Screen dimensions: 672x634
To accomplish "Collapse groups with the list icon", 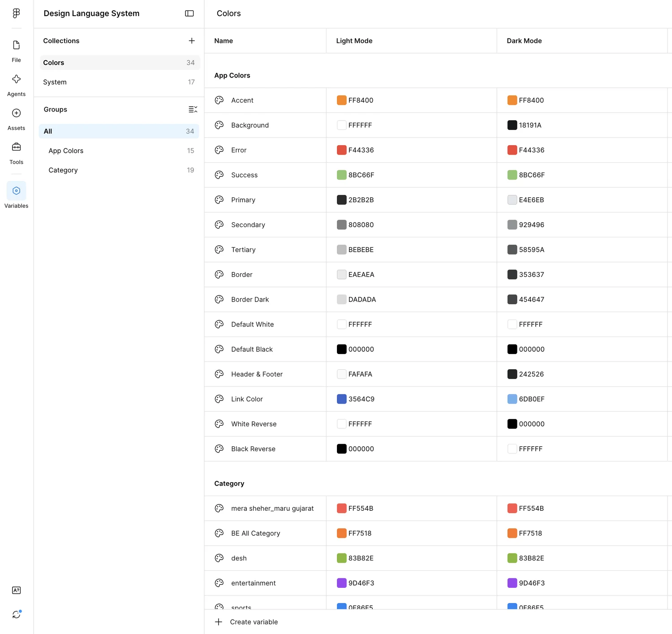I will (193, 109).
